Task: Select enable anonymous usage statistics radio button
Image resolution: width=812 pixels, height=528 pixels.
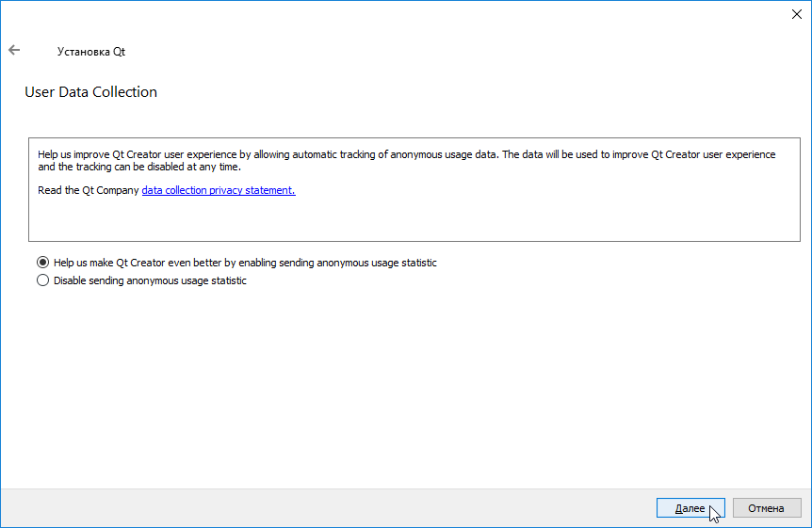Action: (x=42, y=264)
